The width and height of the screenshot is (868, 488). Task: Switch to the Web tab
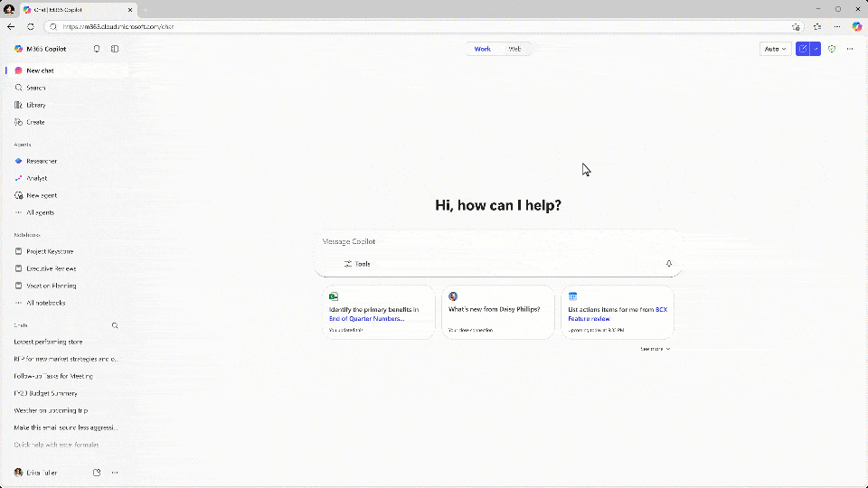tap(514, 49)
